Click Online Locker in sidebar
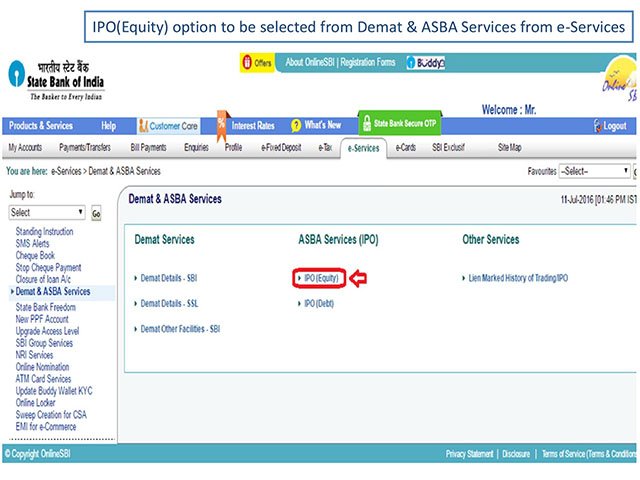 coord(35,402)
